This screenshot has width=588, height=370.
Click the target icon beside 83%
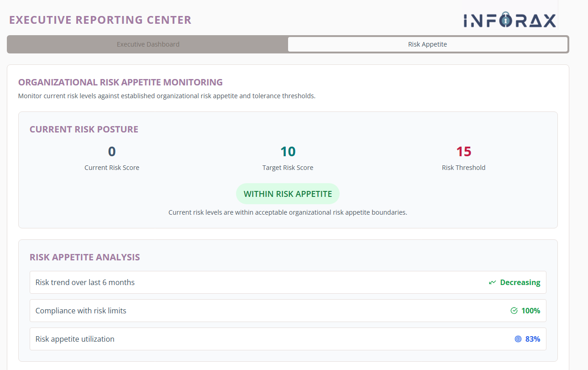[518, 339]
